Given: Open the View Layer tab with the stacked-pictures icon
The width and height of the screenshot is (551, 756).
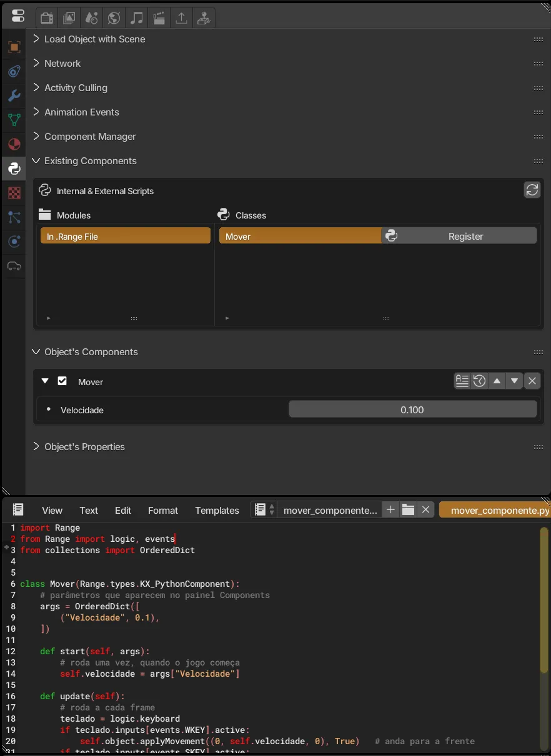Looking at the screenshot, I should [69, 18].
